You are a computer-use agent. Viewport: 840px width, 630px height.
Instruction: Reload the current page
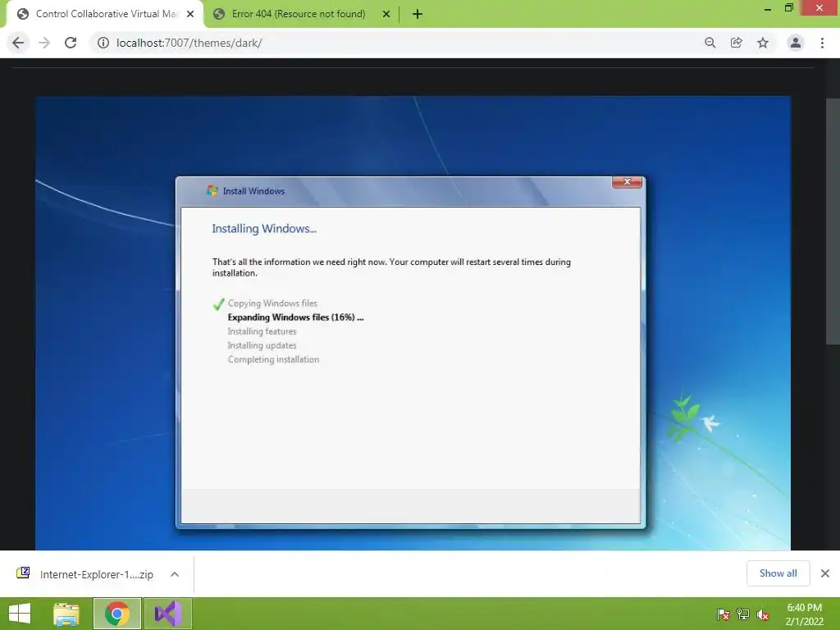click(x=71, y=43)
